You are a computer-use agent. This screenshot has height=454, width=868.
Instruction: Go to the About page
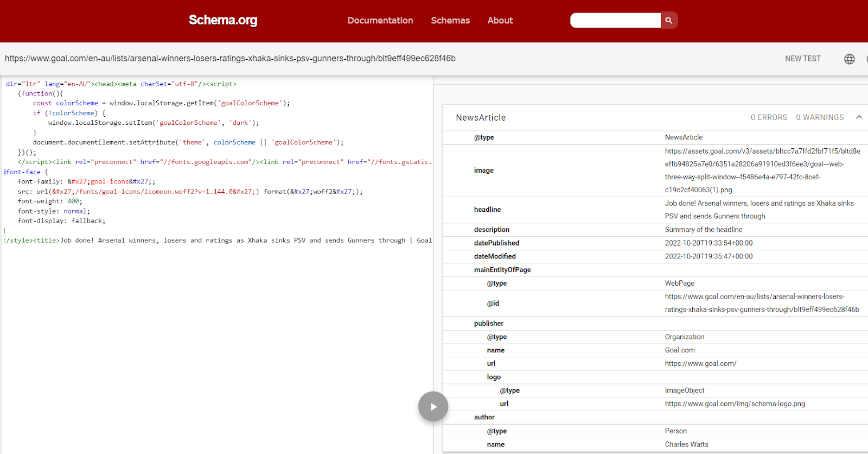pos(500,21)
